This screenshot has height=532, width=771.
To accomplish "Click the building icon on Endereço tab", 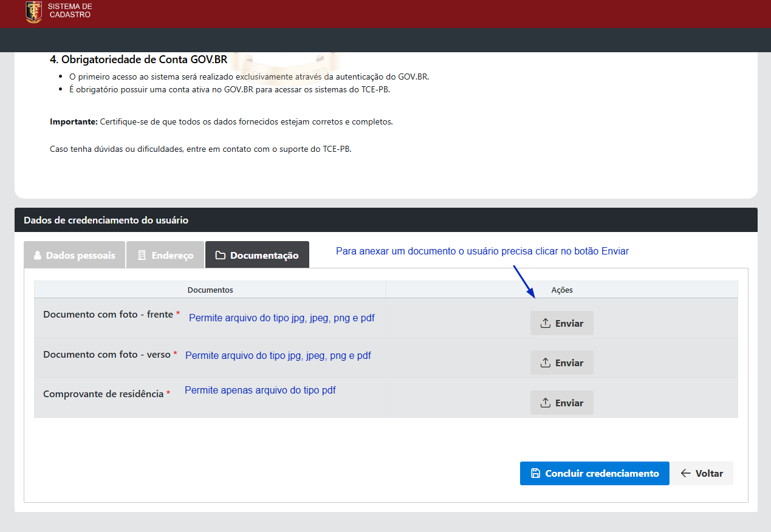I will pyautogui.click(x=142, y=256).
